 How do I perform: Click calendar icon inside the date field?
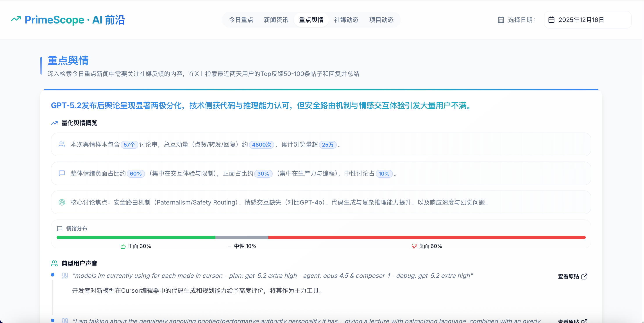551,20
